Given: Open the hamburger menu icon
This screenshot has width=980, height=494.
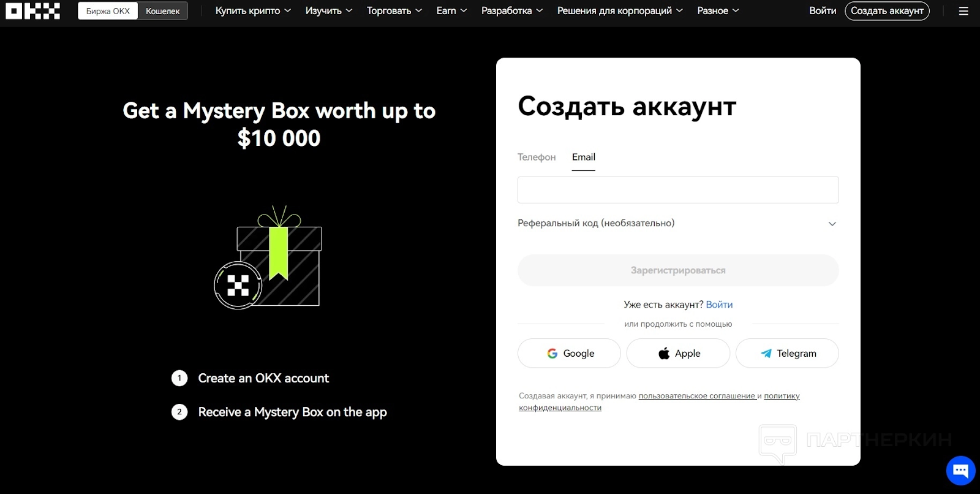Looking at the screenshot, I should pyautogui.click(x=963, y=11).
